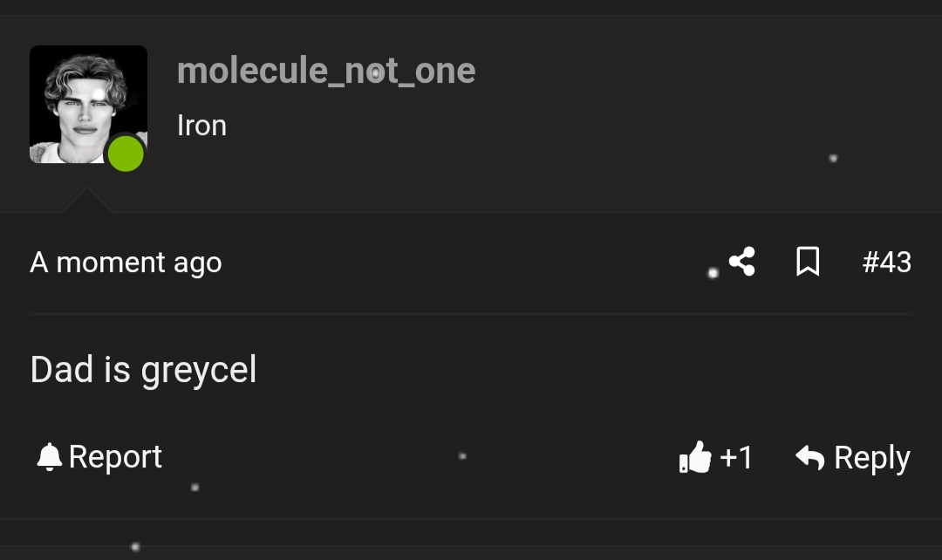Click the green online status dot
This screenshot has width=942, height=560.
pos(126,154)
